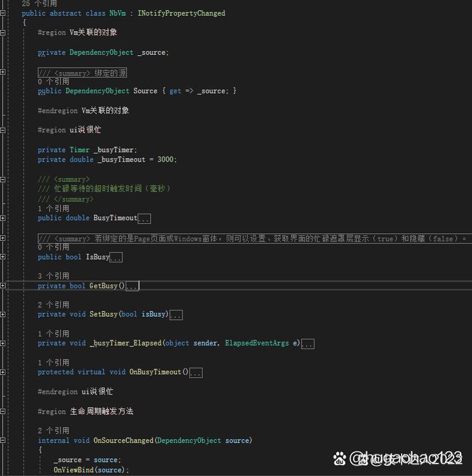Expand the Page页面 summary comment via gutter
Image resolution: width=472 pixels, height=476 pixels.
(3, 238)
